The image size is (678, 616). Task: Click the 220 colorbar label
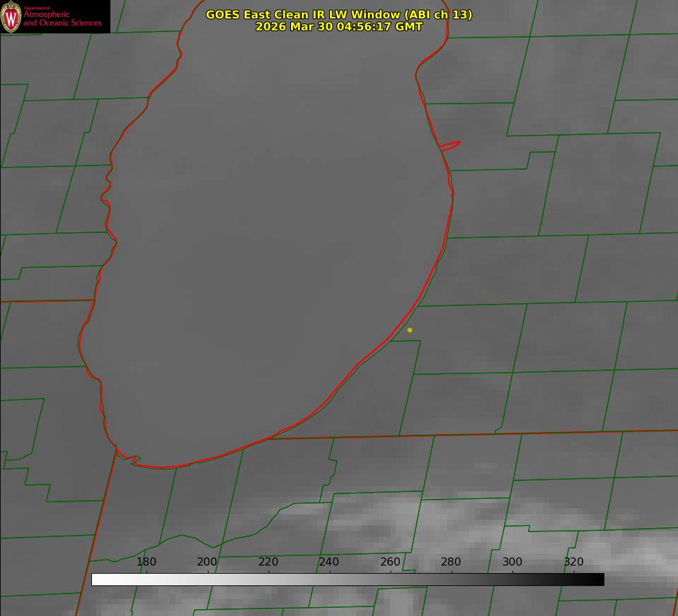point(268,561)
